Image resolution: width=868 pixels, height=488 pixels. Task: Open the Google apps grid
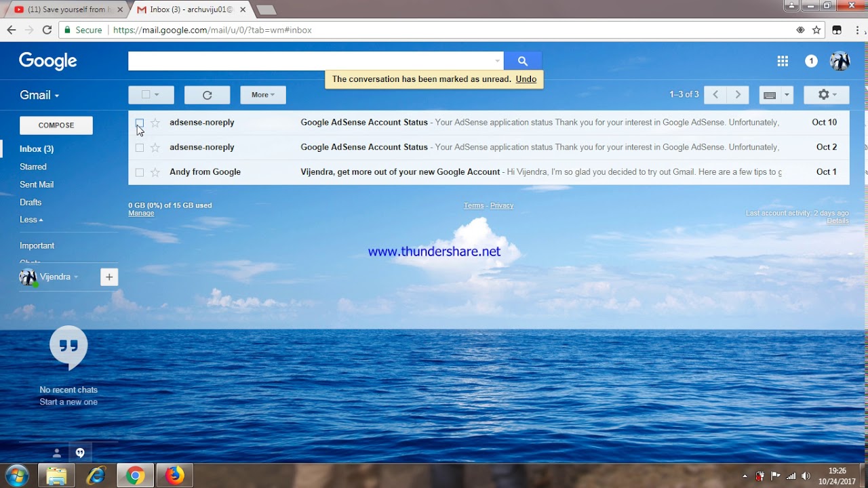(x=783, y=61)
